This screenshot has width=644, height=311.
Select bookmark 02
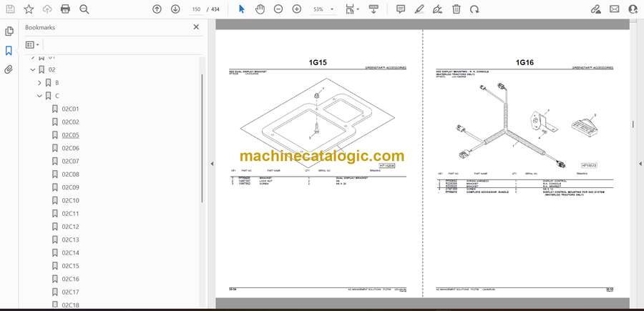[52, 70]
